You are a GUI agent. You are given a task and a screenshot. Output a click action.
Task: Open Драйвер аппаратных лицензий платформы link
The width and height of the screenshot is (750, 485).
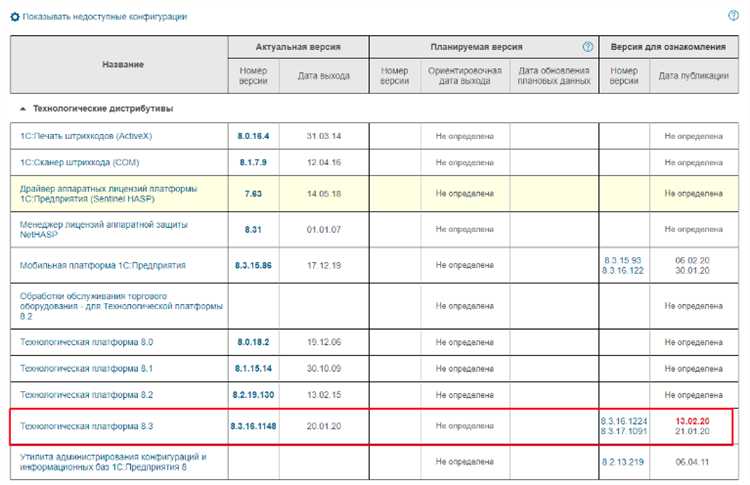108,193
